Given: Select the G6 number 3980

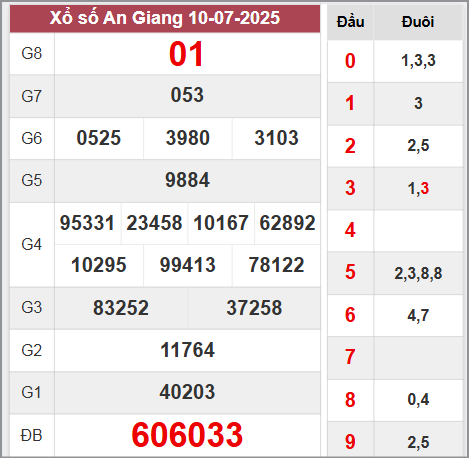Looking at the screenshot, I should (188, 138).
